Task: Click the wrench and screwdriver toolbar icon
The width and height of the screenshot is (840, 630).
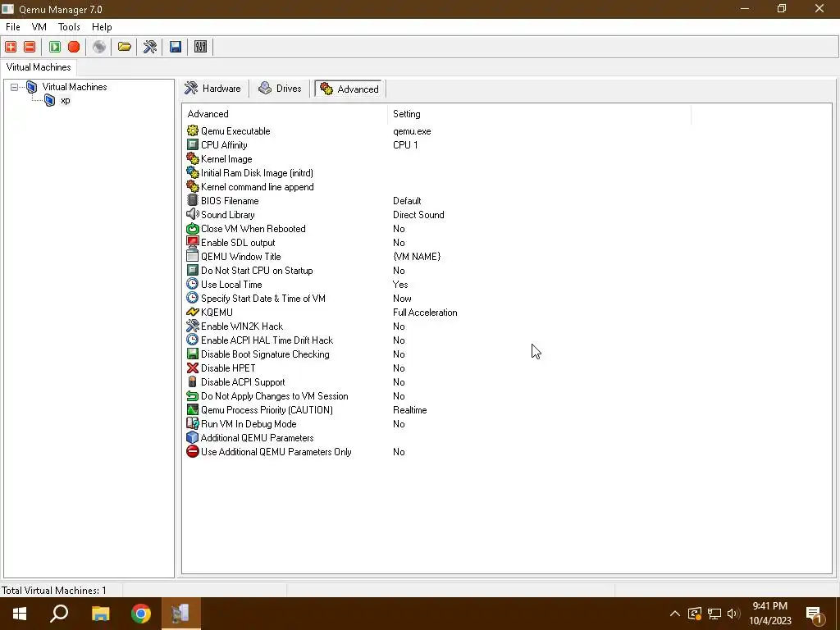Action: tap(150, 47)
